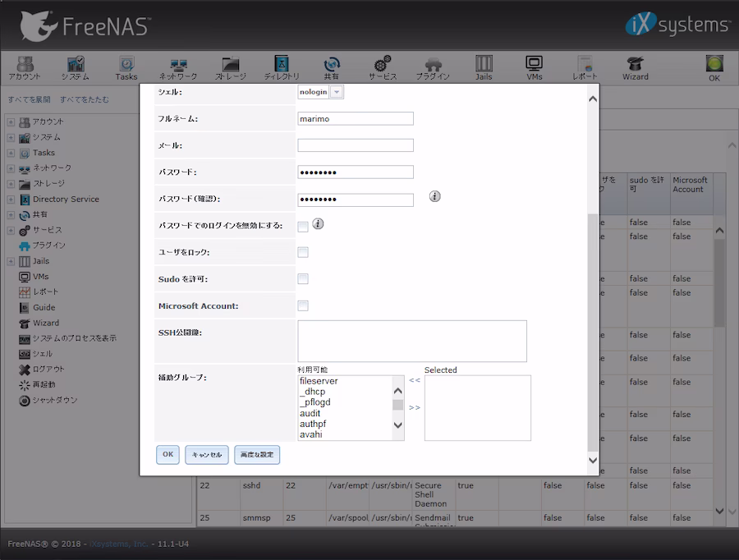The image size is (739, 560).
Task: Open the レポート toolbar icon
Action: 585,68
